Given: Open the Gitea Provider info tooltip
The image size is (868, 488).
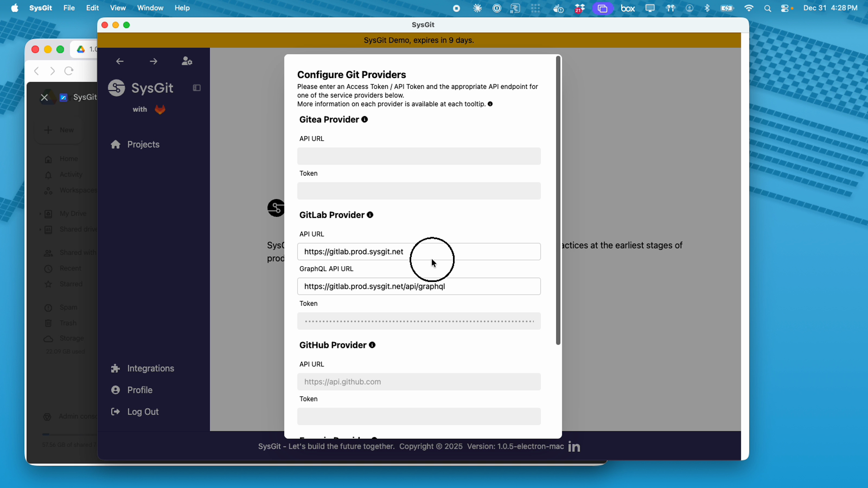Looking at the screenshot, I should 364,119.
